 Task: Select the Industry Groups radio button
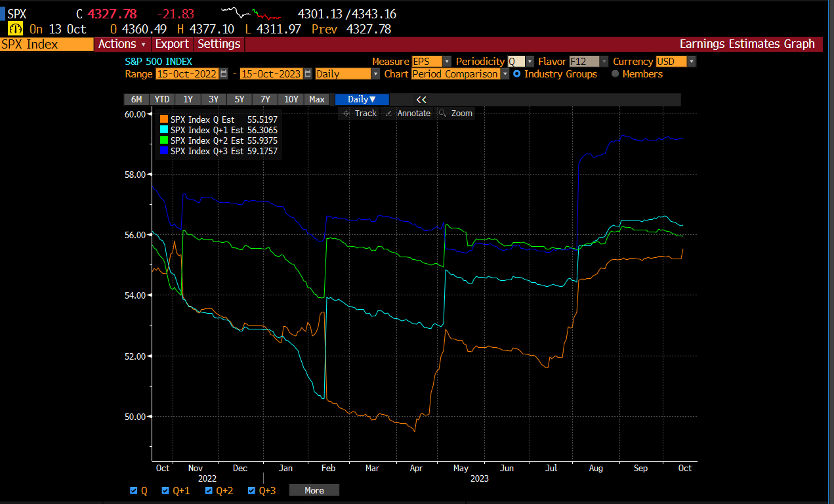(x=517, y=74)
